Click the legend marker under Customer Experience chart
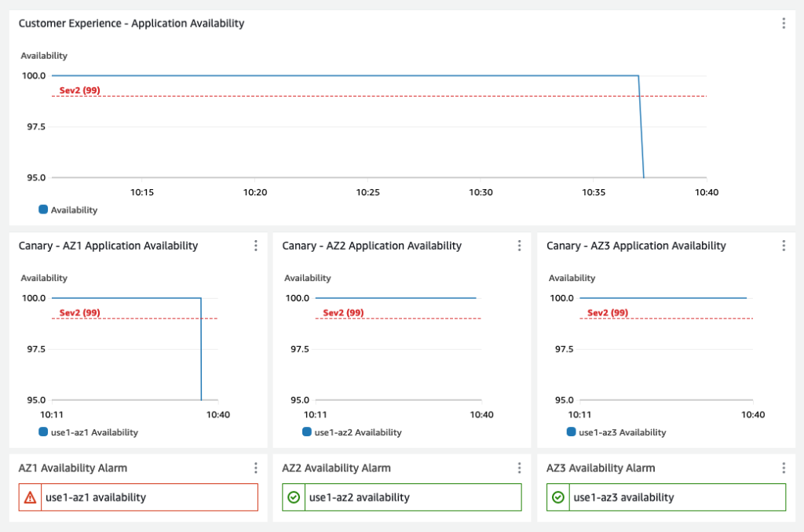The image size is (804, 532). 42,210
